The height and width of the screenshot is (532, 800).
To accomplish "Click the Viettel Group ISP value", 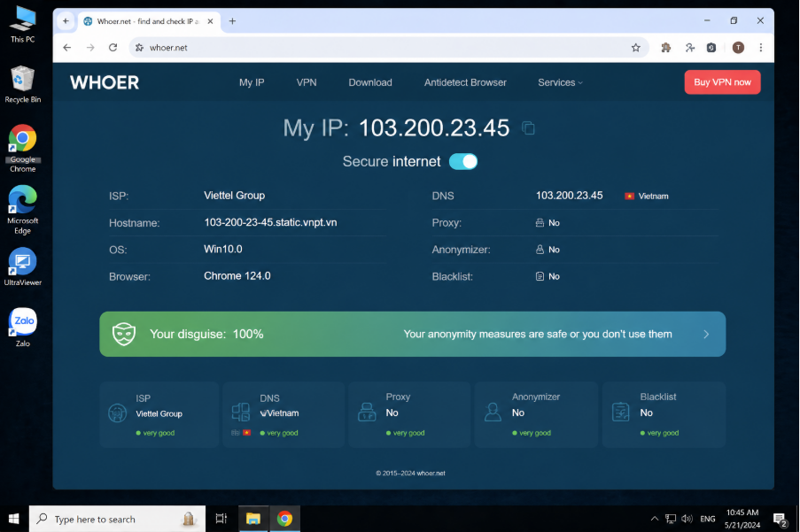I will coord(234,196).
